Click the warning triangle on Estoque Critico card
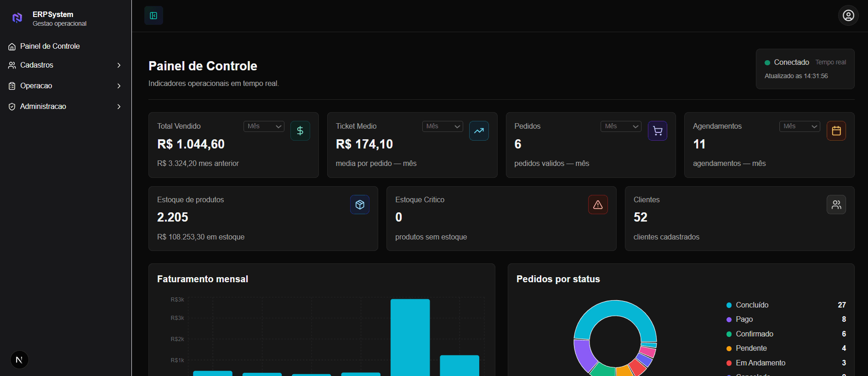The image size is (868, 376). pos(598,205)
